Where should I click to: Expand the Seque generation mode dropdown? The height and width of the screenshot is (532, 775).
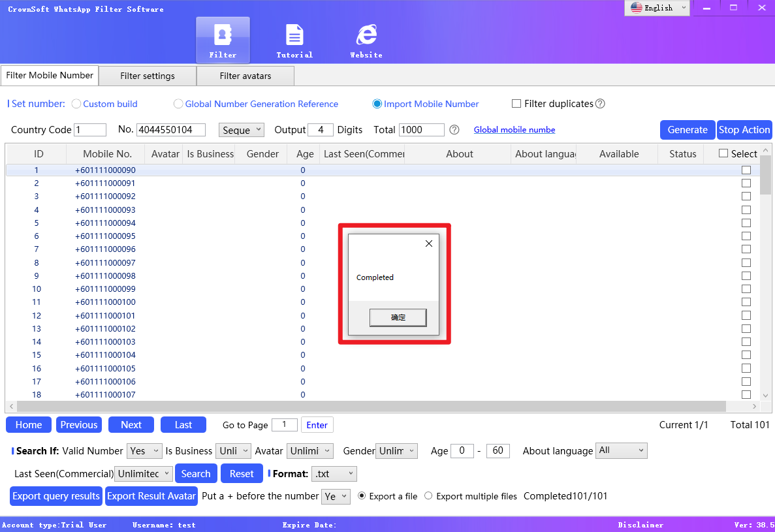(241, 130)
